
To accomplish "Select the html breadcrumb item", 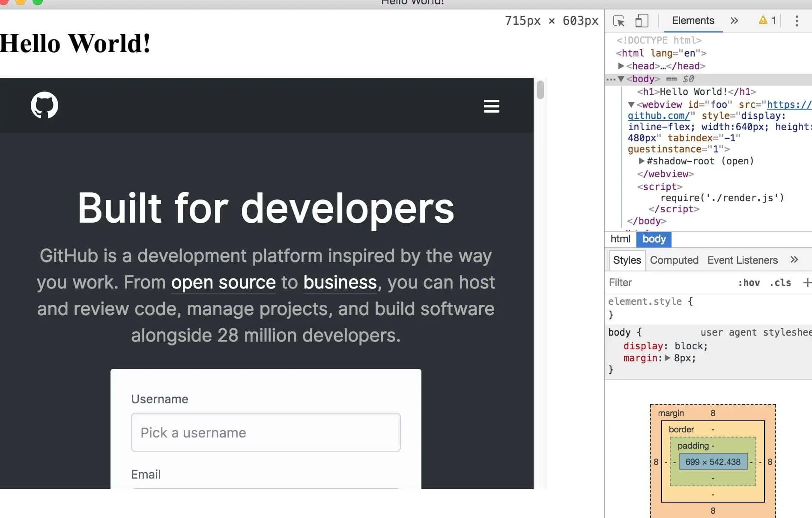I will click(621, 239).
